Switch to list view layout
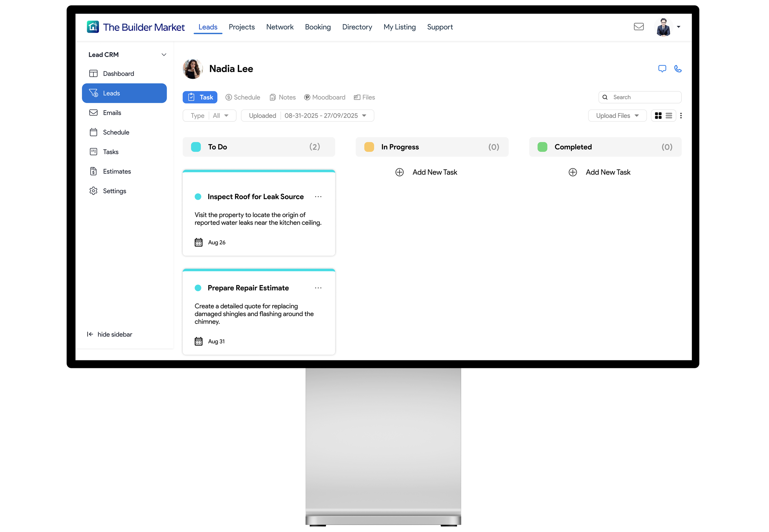The height and width of the screenshot is (532, 769). 669,116
